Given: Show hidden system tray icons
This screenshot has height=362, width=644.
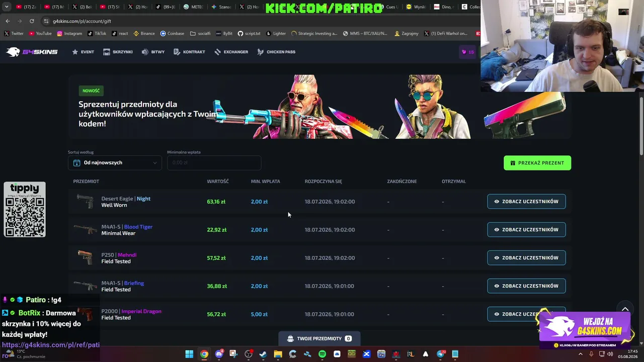Looking at the screenshot, I should tap(580, 354).
